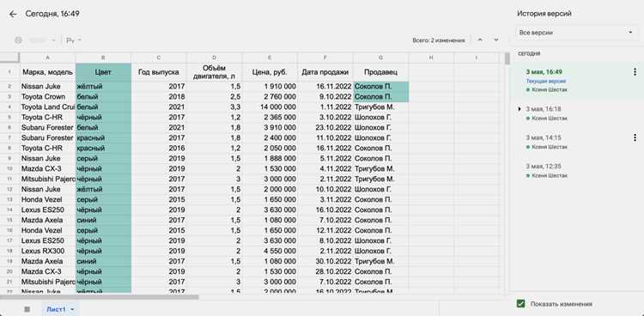The width and height of the screenshot is (644, 316).
Task: Select column B header
Action: pyautogui.click(x=104, y=58)
